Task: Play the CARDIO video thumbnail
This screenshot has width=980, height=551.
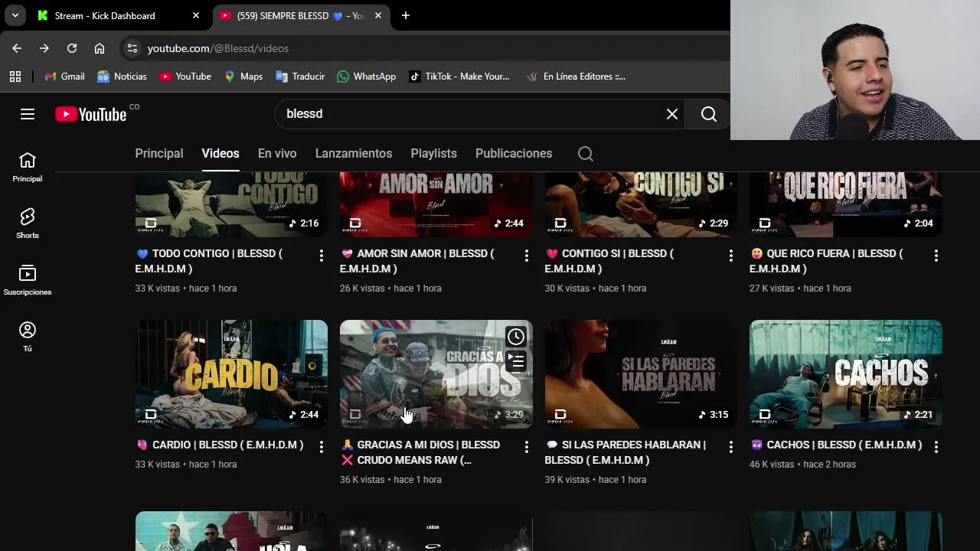Action: click(231, 374)
